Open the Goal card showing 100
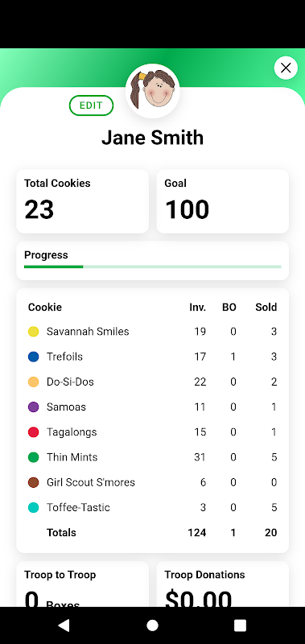Viewport: 305px width, 644px height. [222, 201]
